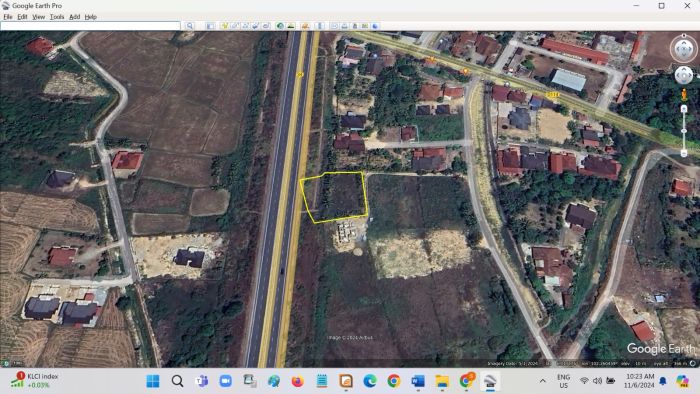Click the zoom slider handle

click(x=683, y=131)
